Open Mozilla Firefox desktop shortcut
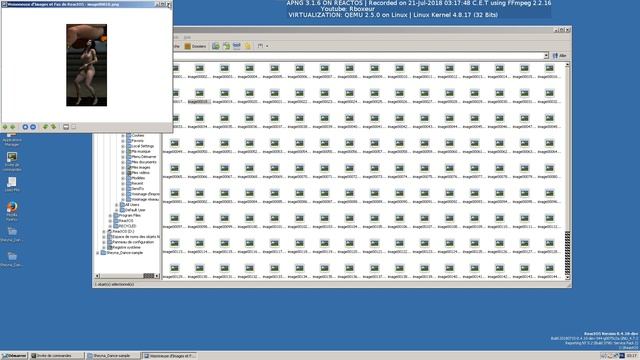The height and width of the screenshot is (360, 640). (x=12, y=211)
